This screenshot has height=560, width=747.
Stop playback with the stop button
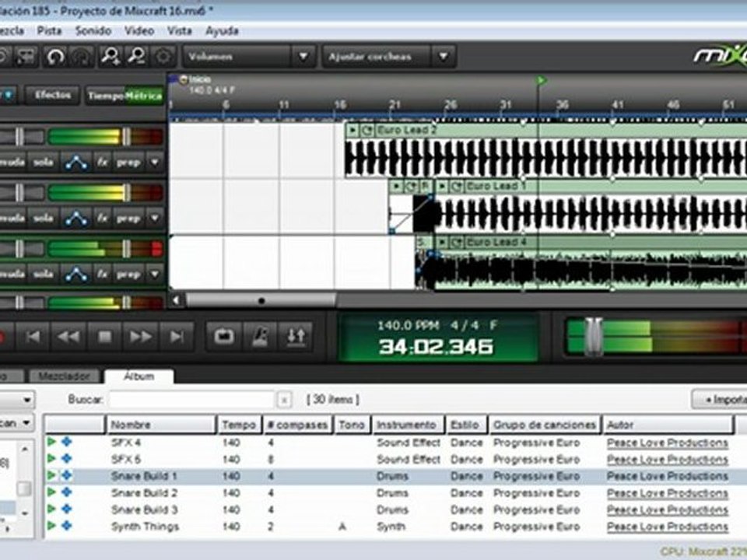pos(104,337)
